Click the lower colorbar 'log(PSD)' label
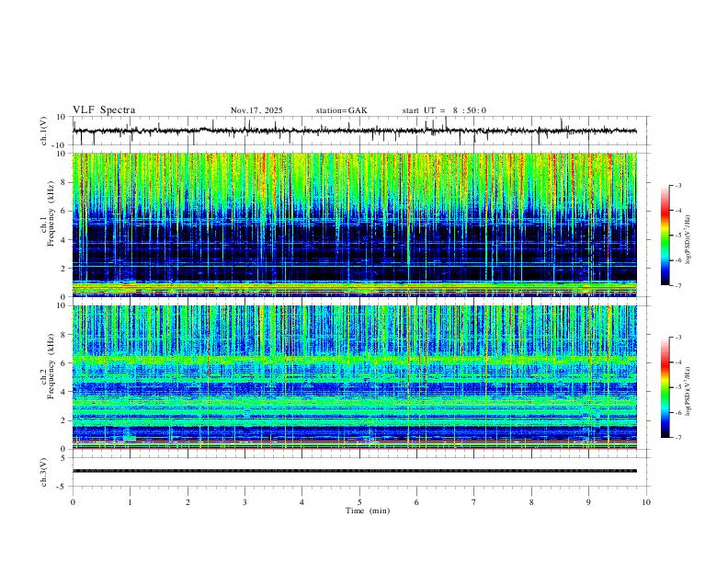Viewport: 728px width, 563px height. point(688,391)
